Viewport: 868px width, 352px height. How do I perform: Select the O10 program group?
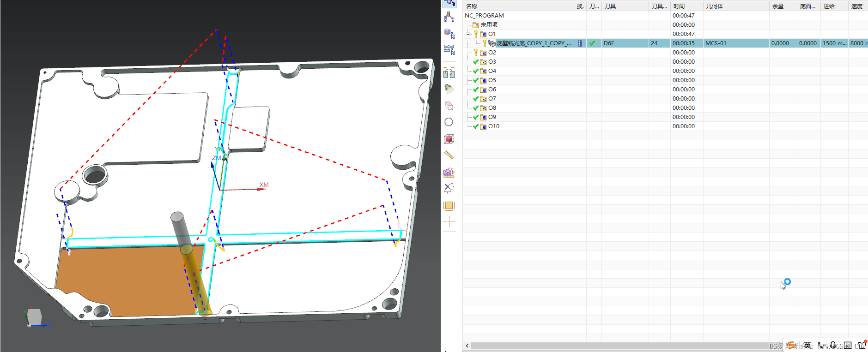point(494,126)
